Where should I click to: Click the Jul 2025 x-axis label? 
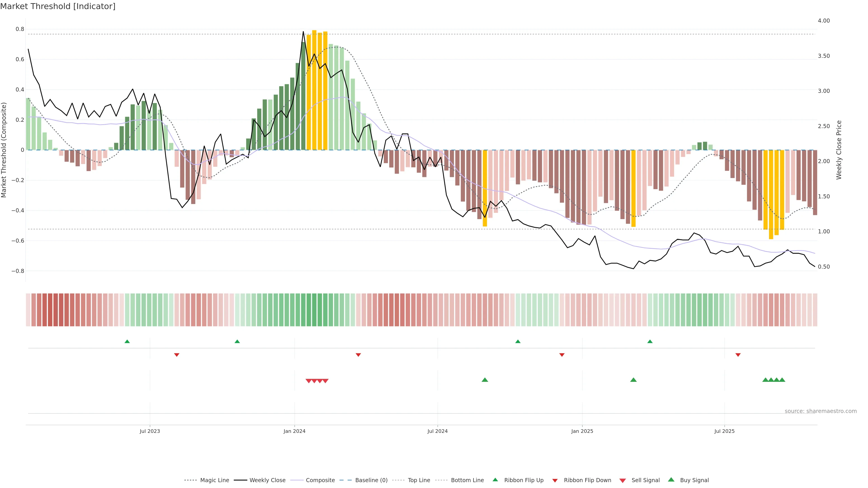tap(724, 431)
